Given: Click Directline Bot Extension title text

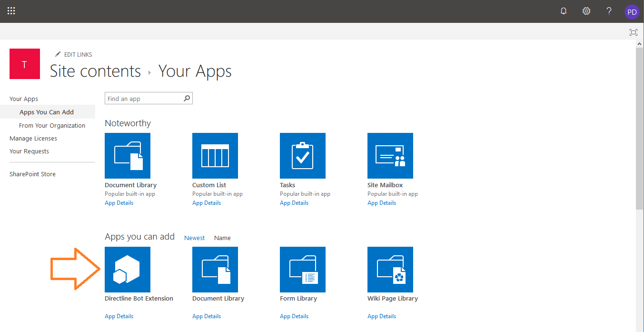Looking at the screenshot, I should pyautogui.click(x=139, y=299).
